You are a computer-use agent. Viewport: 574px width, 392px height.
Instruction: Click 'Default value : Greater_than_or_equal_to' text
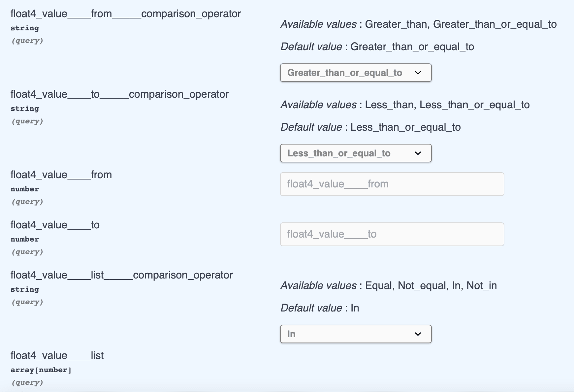(377, 47)
